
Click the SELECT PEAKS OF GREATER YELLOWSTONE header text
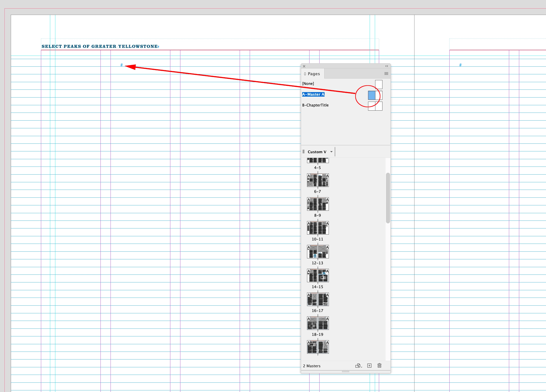pos(99,47)
